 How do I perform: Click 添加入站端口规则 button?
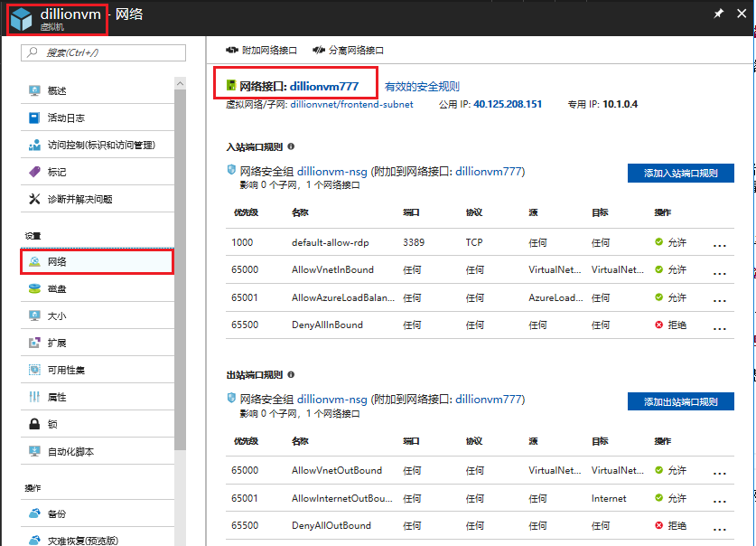pos(680,174)
